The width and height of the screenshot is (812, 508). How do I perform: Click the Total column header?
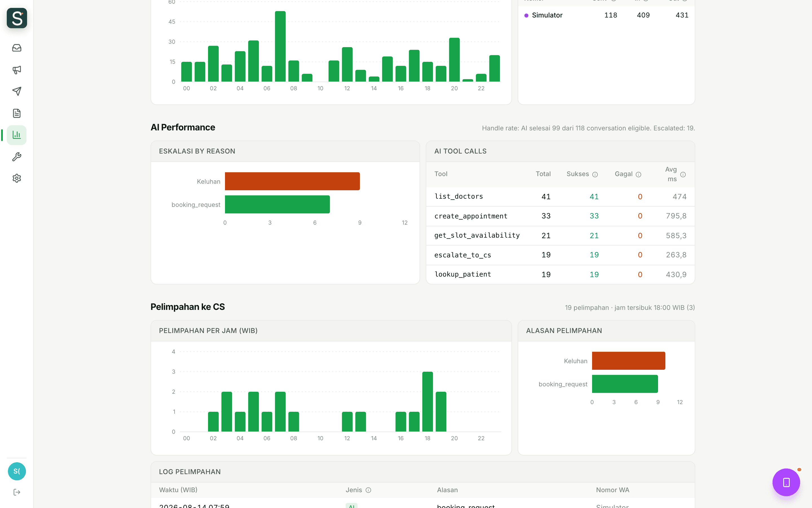(x=543, y=174)
